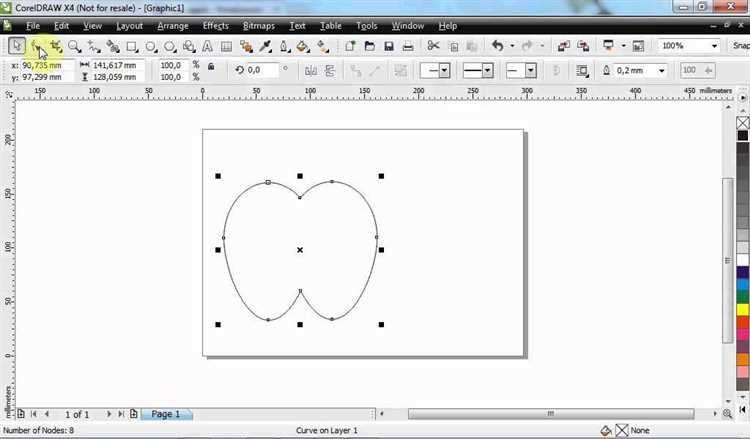Screen dimensions: 750x439
Task: Open the Layout menu
Action: 129,26
